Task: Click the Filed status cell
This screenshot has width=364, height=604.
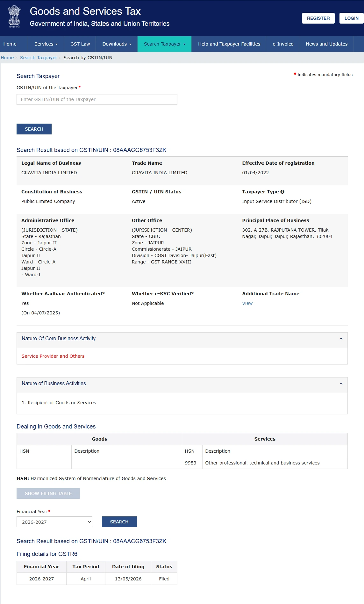Action: pos(164,579)
